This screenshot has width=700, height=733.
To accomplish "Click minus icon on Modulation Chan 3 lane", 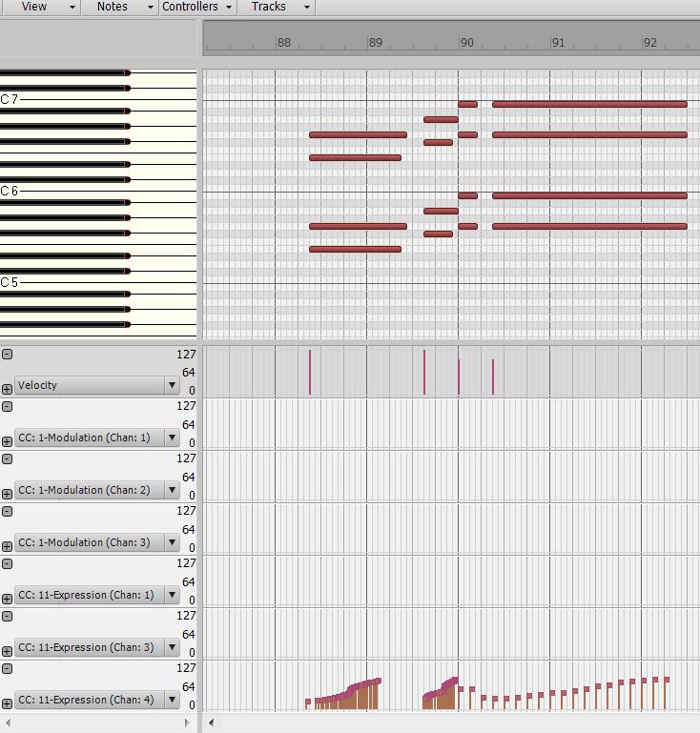I will 7,511.
